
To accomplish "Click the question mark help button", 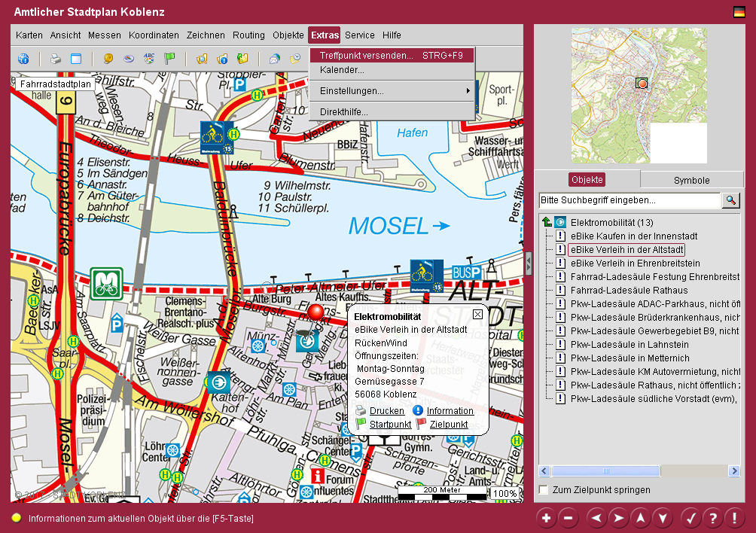I will click(x=712, y=518).
